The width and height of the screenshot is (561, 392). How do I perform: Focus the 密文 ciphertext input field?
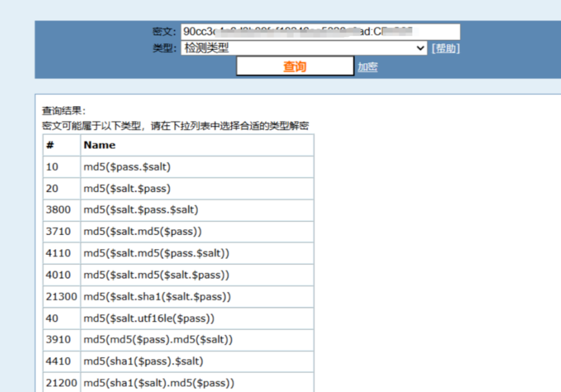320,31
